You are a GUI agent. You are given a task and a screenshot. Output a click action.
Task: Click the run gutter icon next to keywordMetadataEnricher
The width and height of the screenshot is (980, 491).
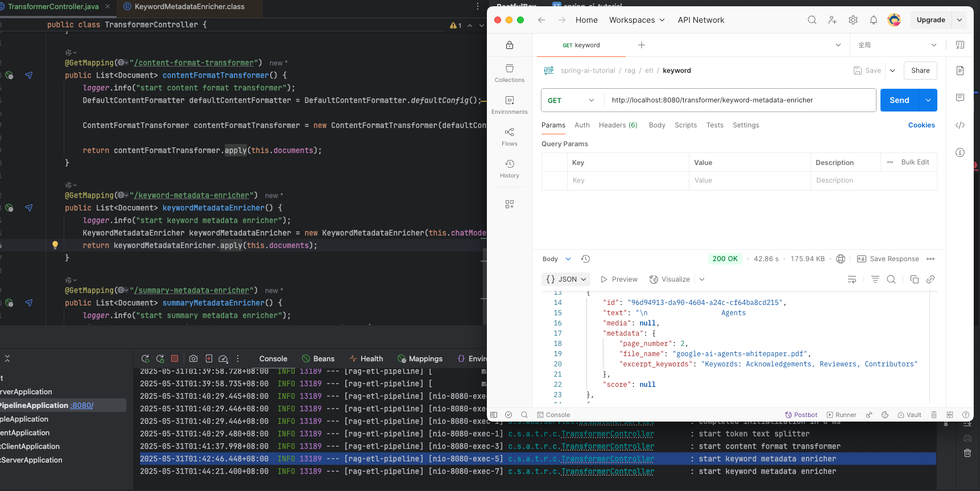[9, 208]
